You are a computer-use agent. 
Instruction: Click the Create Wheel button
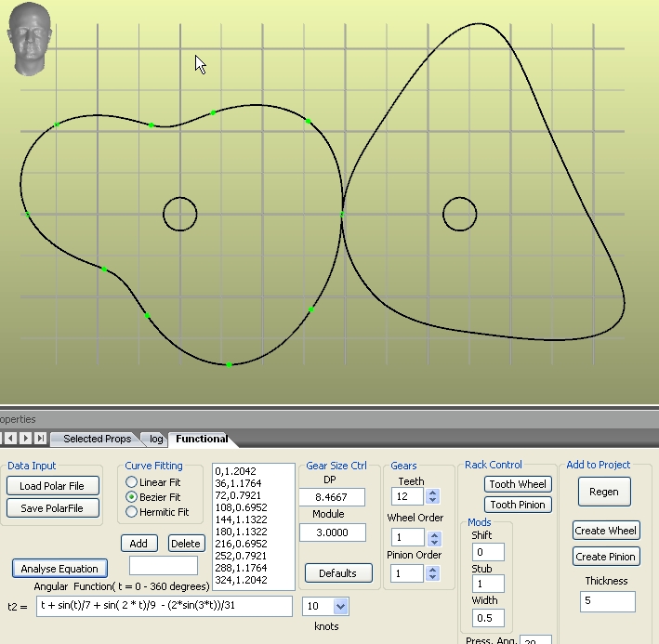coord(605,531)
